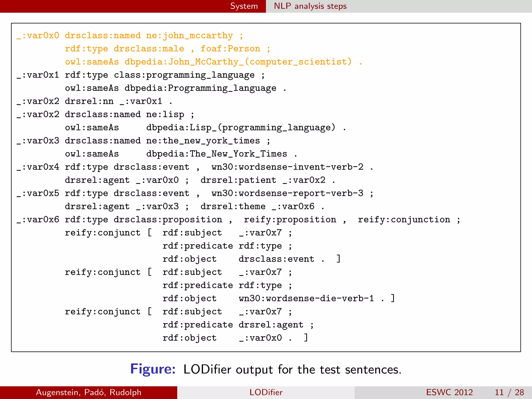
Task: Click the rdf:object drsclass:event value
Action: tap(276, 259)
